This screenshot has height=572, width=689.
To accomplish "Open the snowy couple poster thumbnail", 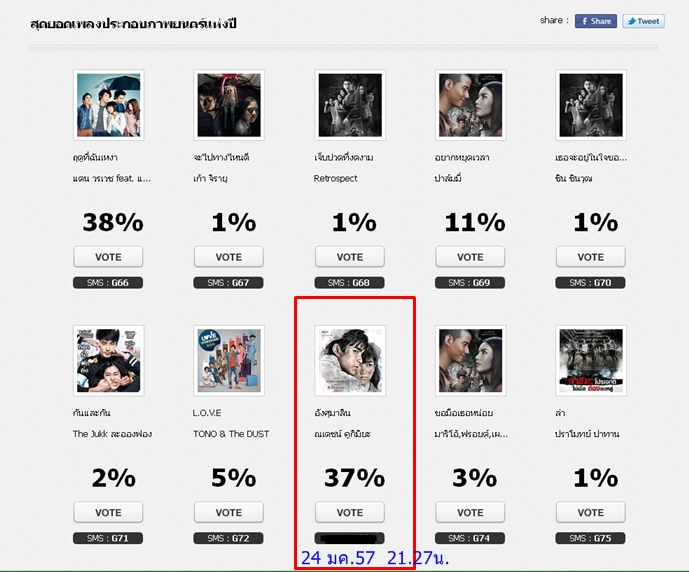I will (350, 361).
